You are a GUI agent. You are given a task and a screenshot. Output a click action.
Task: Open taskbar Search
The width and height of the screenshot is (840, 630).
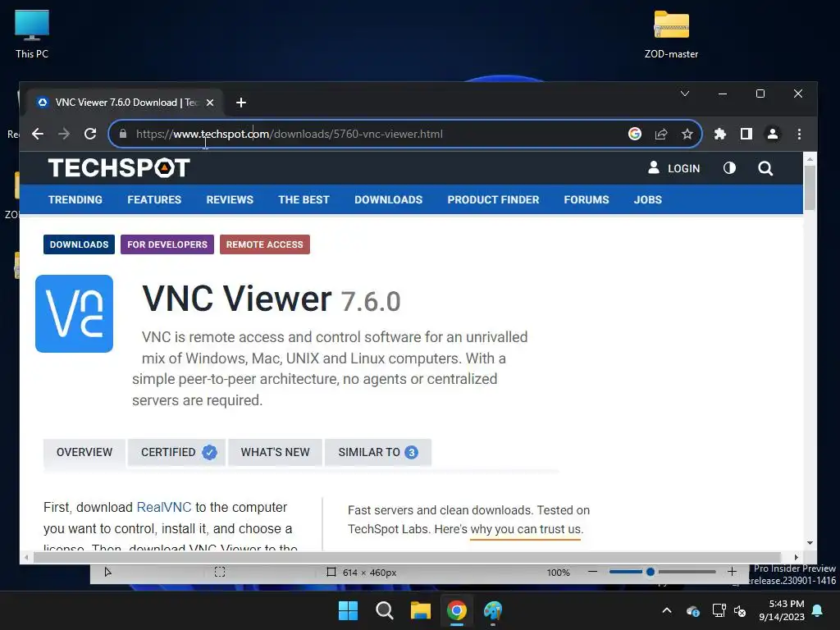pyautogui.click(x=384, y=610)
